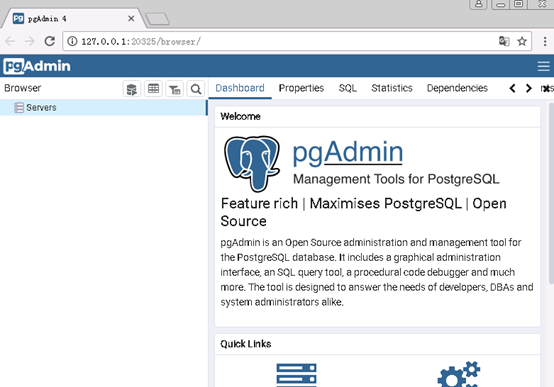Click the Add New Server quick link icon
The image size is (554, 387).
click(x=296, y=375)
